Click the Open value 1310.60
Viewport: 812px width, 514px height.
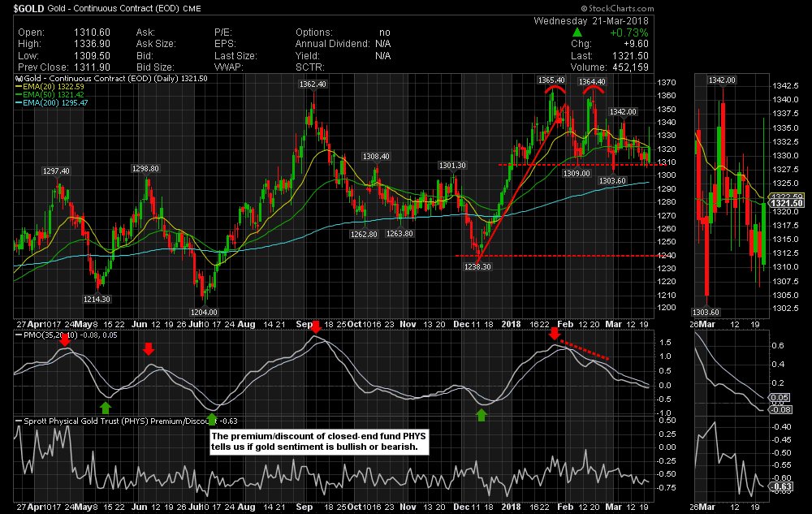coord(93,32)
